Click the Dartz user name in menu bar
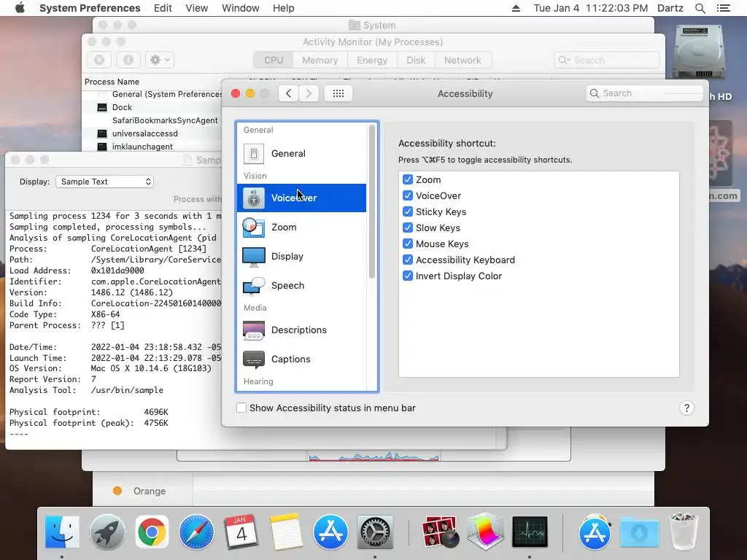747x560 pixels. (x=670, y=8)
